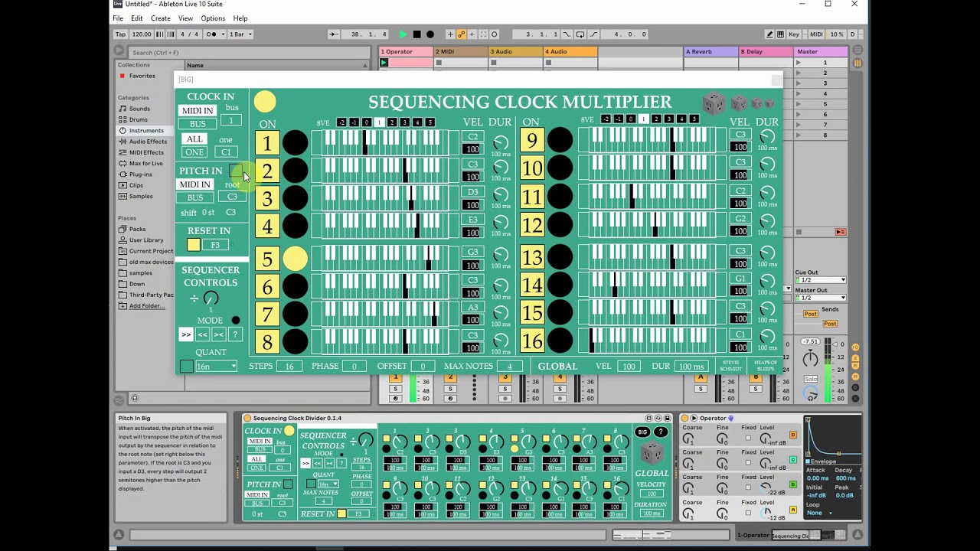Image resolution: width=980 pixels, height=551 pixels.
Task: Click the Stop transport button
Action: pos(416,34)
